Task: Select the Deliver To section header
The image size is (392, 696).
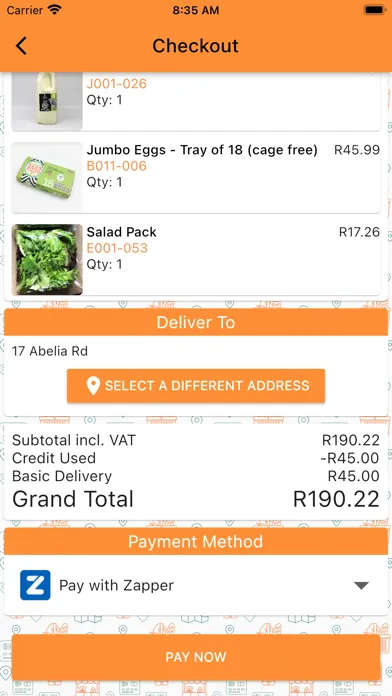Action: click(x=196, y=322)
